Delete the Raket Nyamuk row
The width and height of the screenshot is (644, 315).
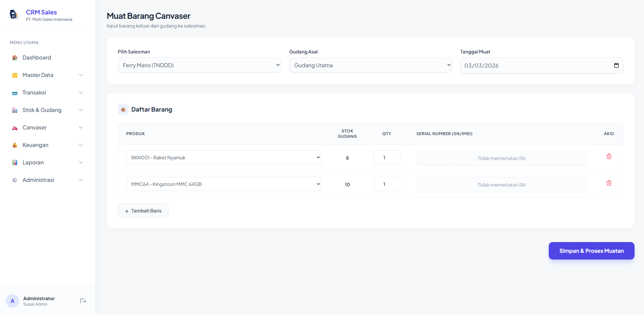[609, 157]
